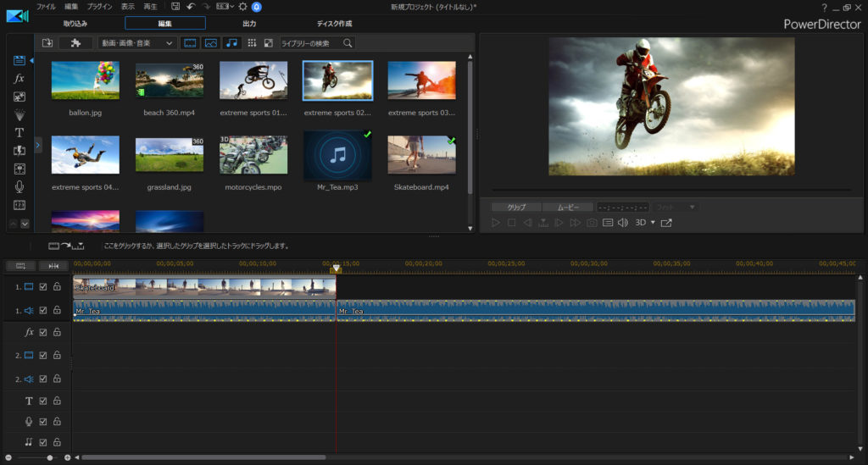Image resolution: width=868 pixels, height=465 pixels.
Task: Zoom out the timeline with minus
Action: click(x=8, y=458)
